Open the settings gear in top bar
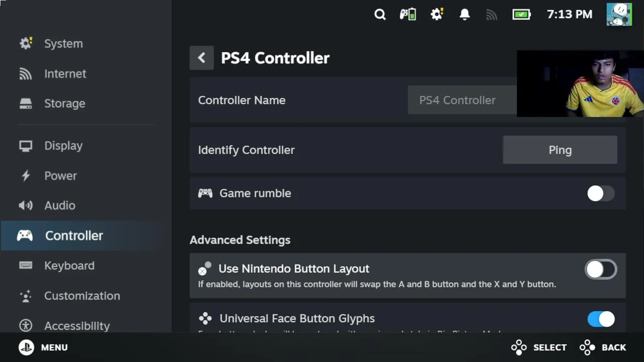The width and height of the screenshot is (644, 362). [437, 15]
